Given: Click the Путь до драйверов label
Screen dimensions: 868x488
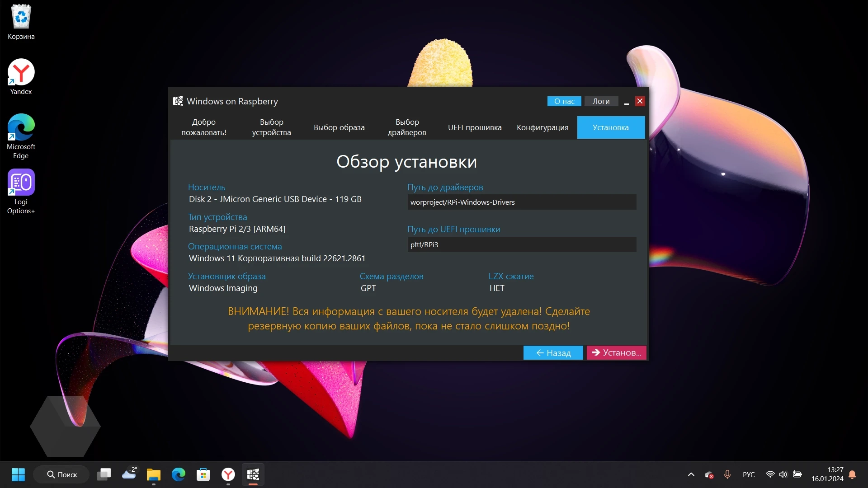Looking at the screenshot, I should [x=445, y=187].
